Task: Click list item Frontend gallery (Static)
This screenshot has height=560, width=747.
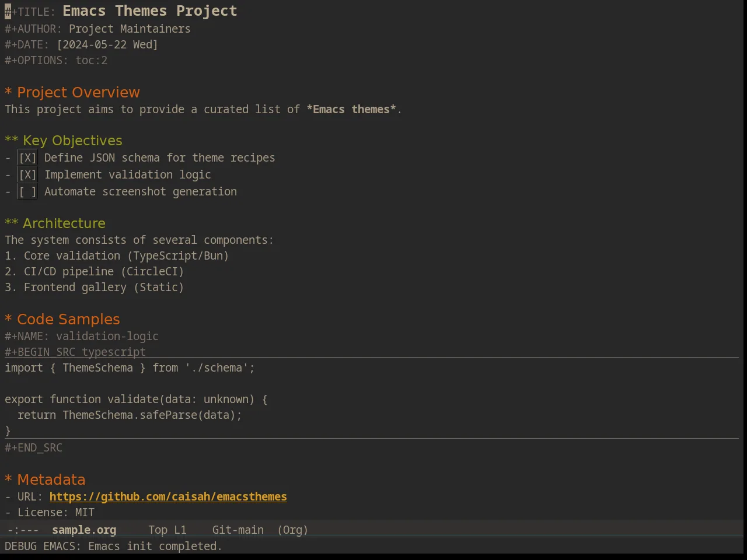Action: 95,287
